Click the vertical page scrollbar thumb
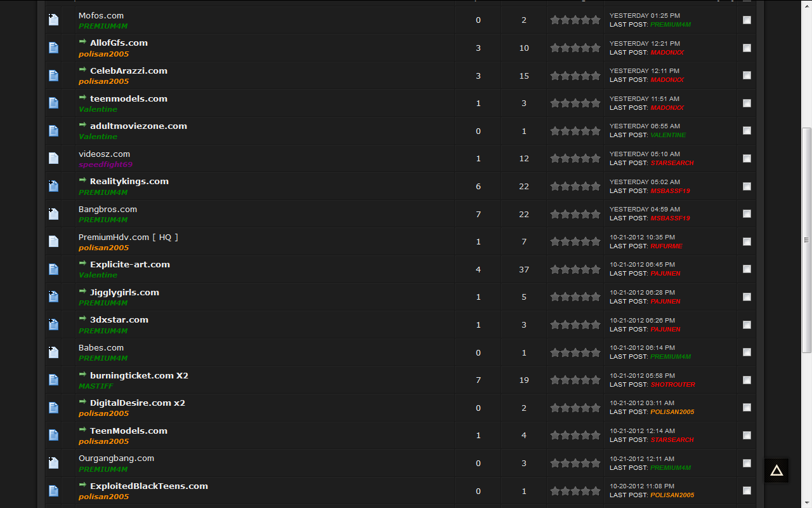812x508 pixels. 807,240
